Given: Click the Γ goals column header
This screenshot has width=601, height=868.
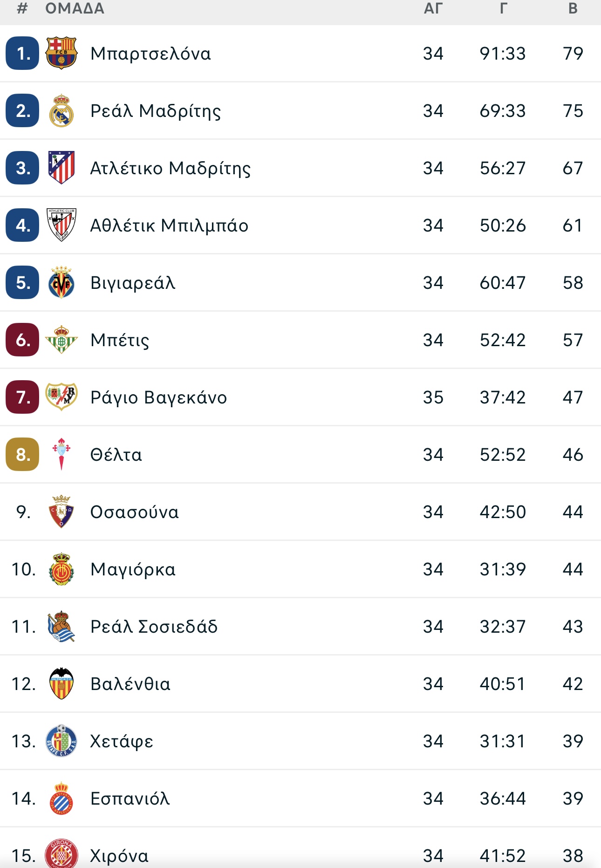Looking at the screenshot, I should 503,8.
